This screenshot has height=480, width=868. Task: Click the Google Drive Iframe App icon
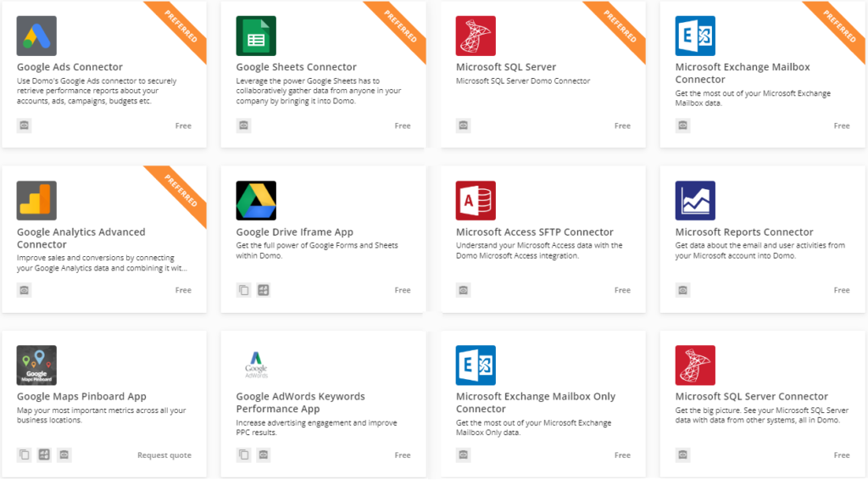pyautogui.click(x=256, y=201)
